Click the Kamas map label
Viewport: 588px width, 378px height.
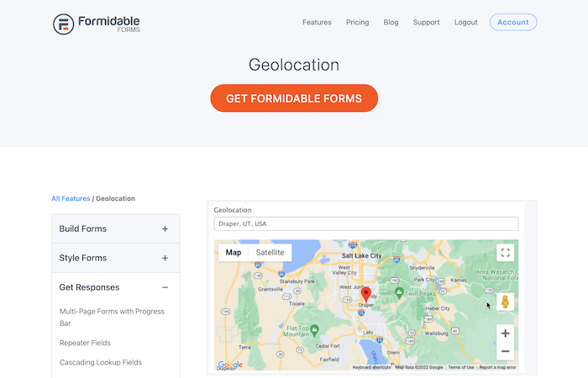pyautogui.click(x=459, y=280)
